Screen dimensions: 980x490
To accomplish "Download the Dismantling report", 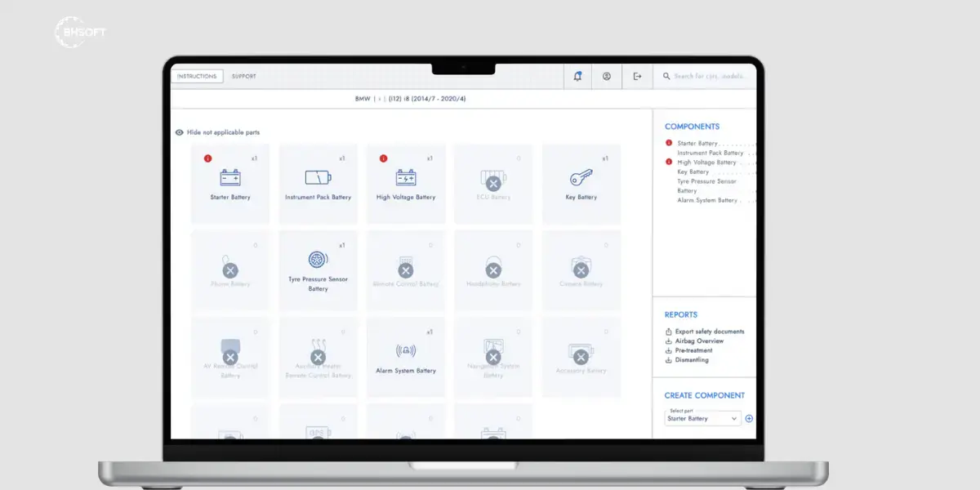I will [x=687, y=359].
